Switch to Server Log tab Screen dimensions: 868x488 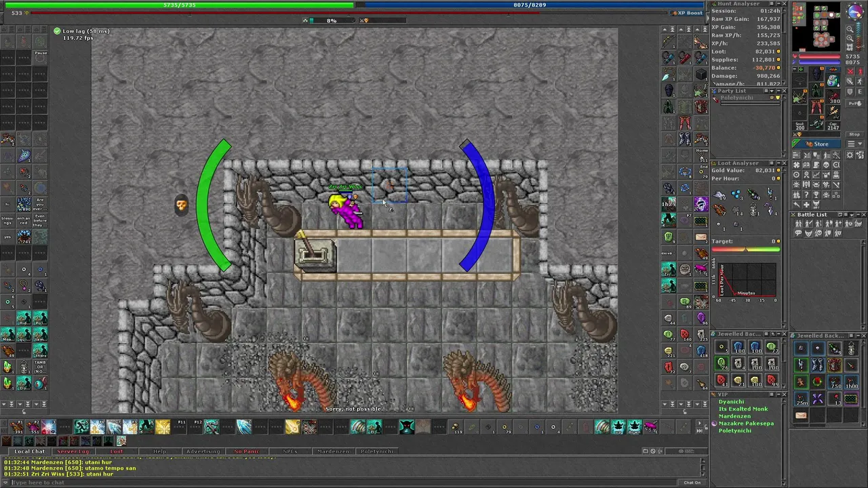(73, 451)
